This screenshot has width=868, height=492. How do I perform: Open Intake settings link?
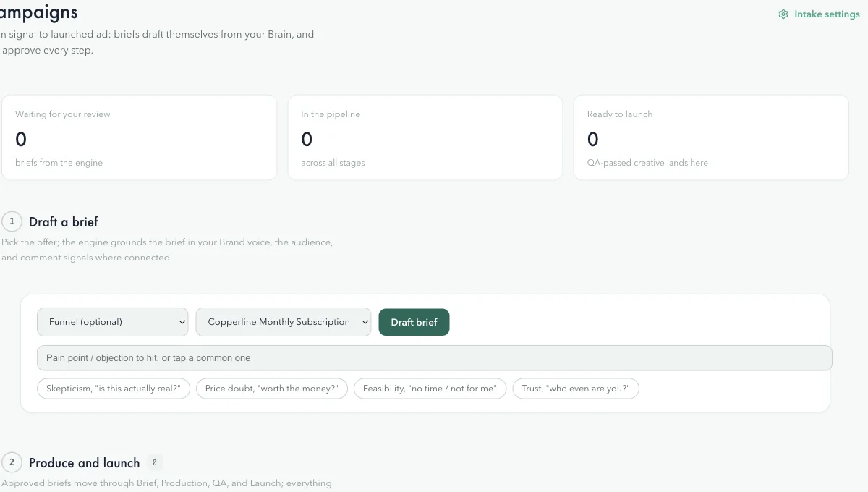tap(819, 14)
